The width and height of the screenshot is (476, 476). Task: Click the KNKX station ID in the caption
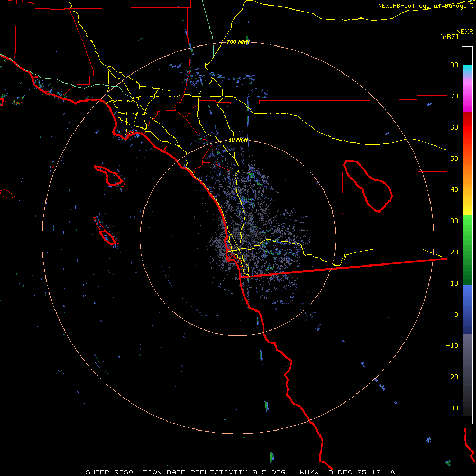pyautogui.click(x=309, y=472)
